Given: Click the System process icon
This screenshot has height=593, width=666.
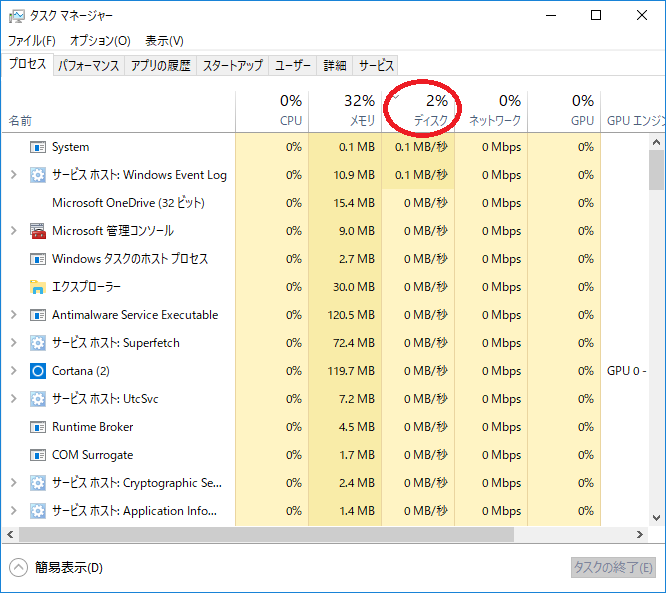Looking at the screenshot, I should [x=38, y=147].
